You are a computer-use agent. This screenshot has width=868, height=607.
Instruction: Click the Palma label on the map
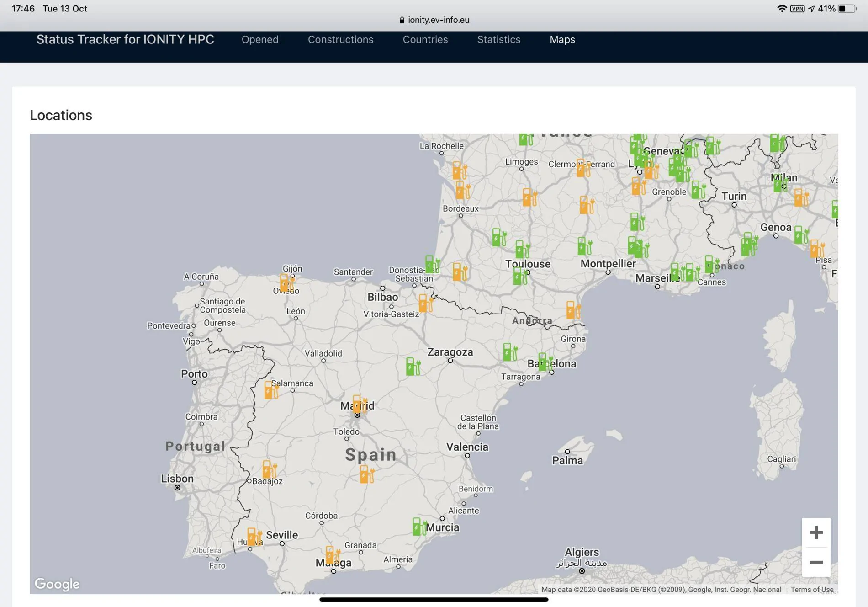pyautogui.click(x=567, y=460)
